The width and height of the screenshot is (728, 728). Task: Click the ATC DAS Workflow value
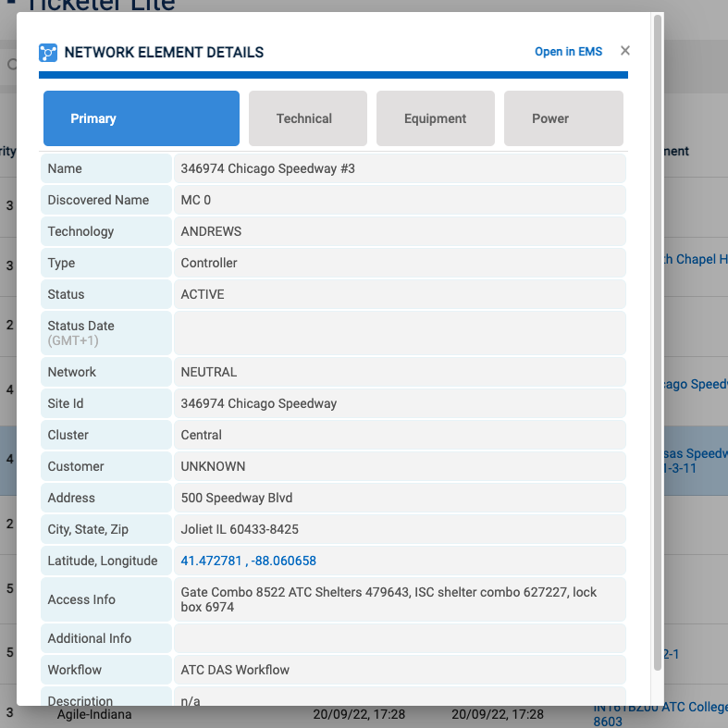click(235, 670)
